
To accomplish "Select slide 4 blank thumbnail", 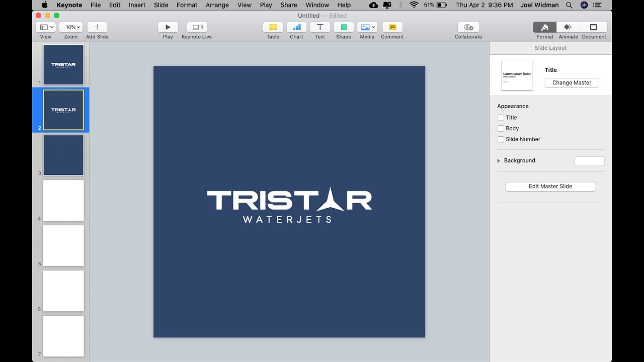I will [63, 201].
